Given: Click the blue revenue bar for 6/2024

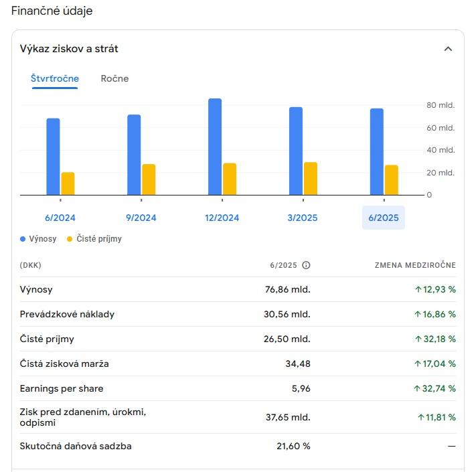Looking at the screenshot, I should 53,157.
